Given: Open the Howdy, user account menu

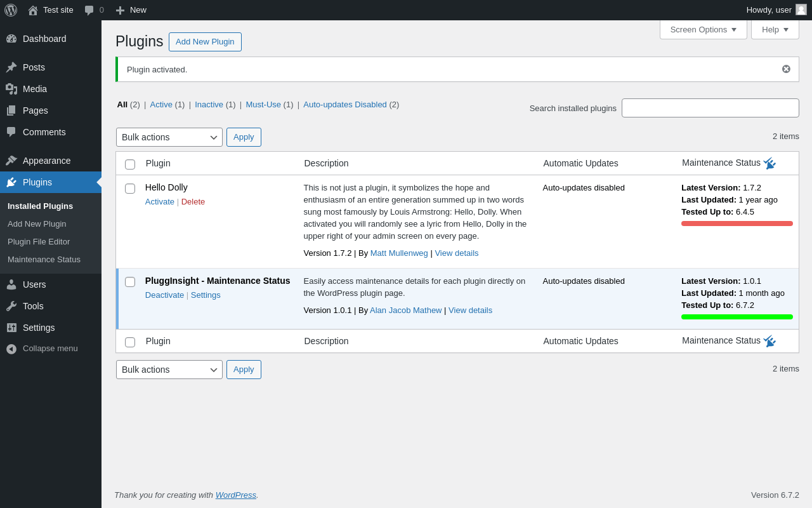Looking at the screenshot, I should pyautogui.click(x=776, y=10).
